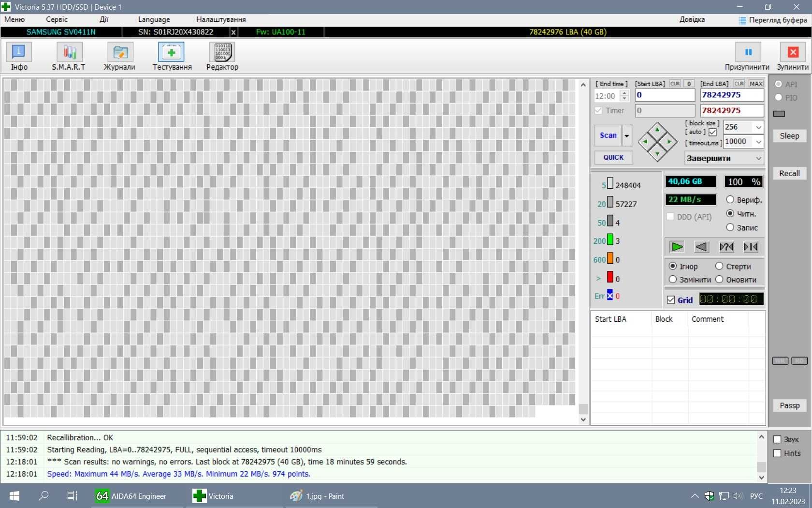Image resolution: width=812 pixels, height=508 pixels.
Task: Click the Sleep button
Action: pyautogui.click(x=789, y=136)
